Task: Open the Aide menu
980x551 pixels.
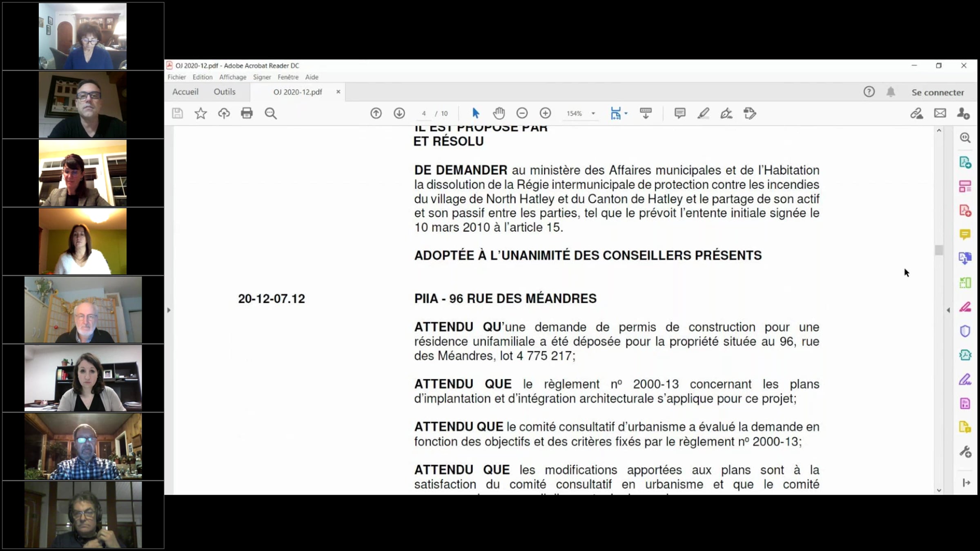Action: point(312,77)
